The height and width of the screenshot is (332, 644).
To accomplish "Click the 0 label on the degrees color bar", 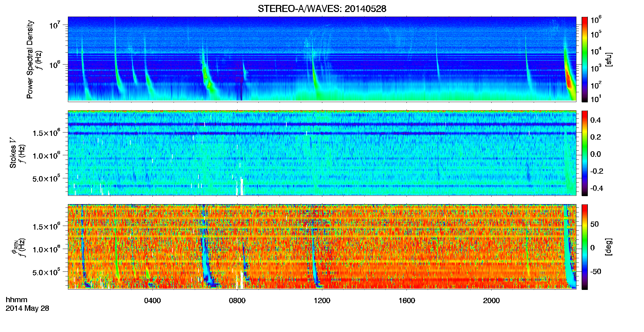I will [x=592, y=248].
